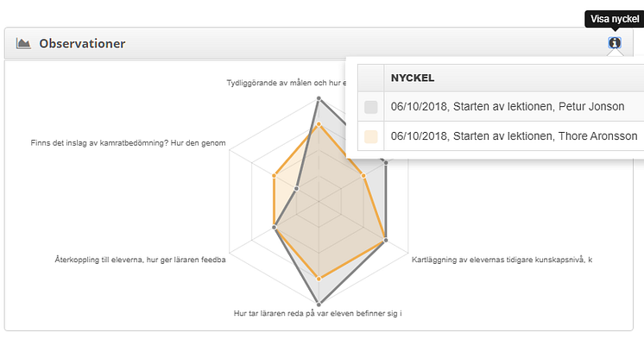Click the orange data point on the bottom axis
This screenshot has width=644, height=339.
pyautogui.click(x=319, y=279)
